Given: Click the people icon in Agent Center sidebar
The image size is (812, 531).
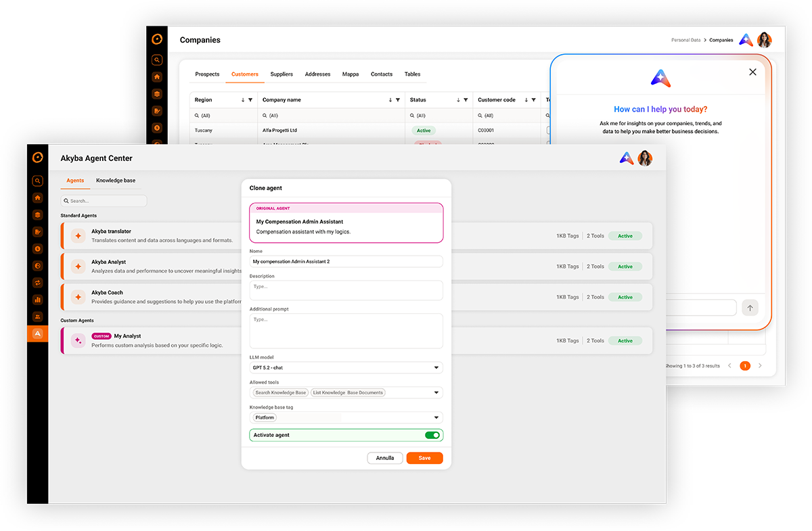Looking at the screenshot, I should pos(38,317).
